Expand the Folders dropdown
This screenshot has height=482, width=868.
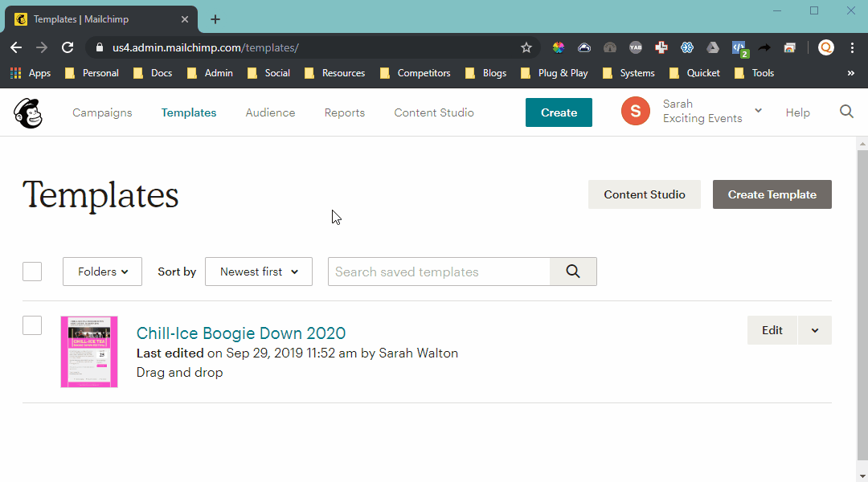[x=102, y=272]
